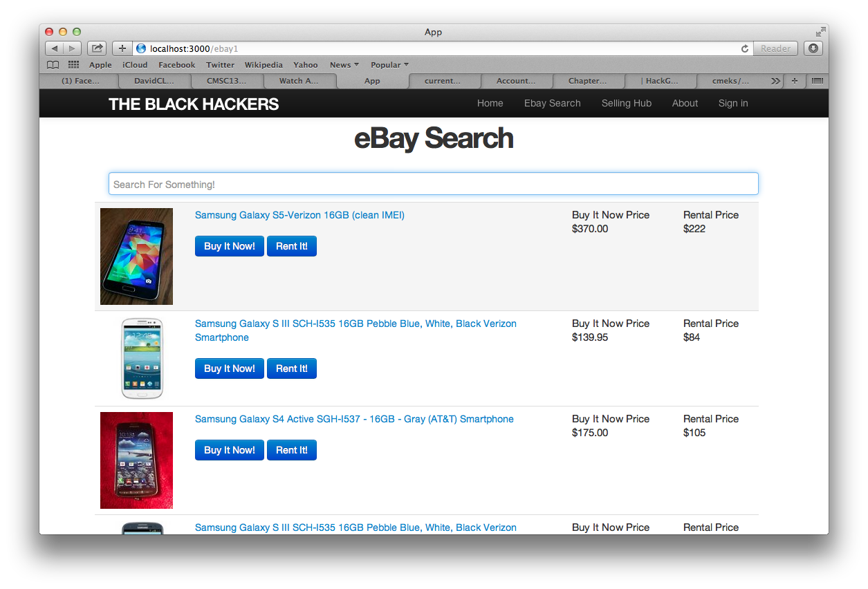The width and height of the screenshot is (868, 589).
Task: Click the Safari forward arrow button
Action: coord(73,48)
